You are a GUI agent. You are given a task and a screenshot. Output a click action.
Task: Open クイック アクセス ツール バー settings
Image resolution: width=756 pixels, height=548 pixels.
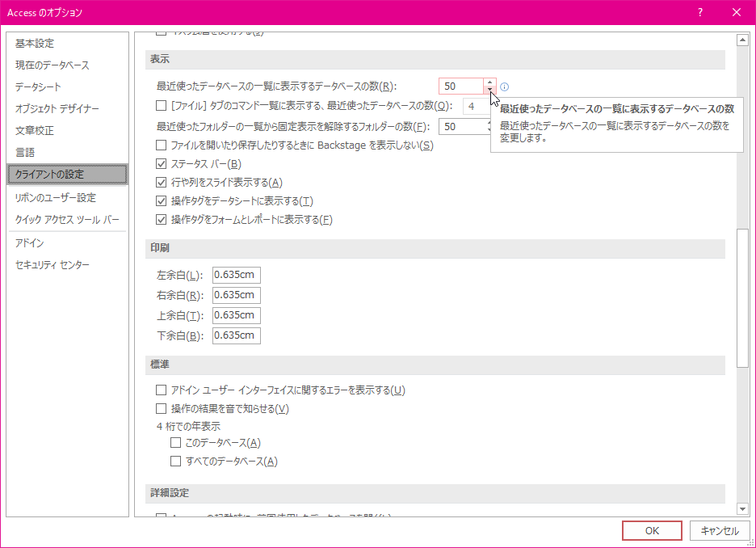(67, 220)
